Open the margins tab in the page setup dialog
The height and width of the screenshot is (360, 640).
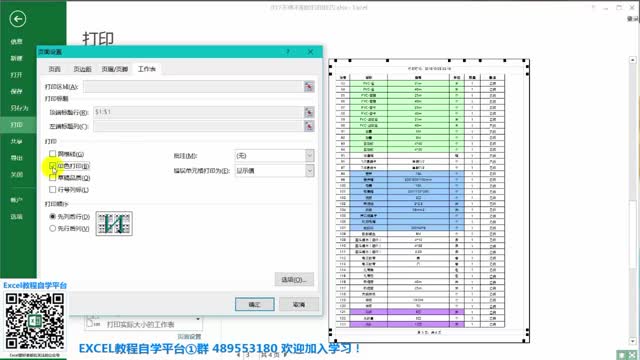[82, 69]
